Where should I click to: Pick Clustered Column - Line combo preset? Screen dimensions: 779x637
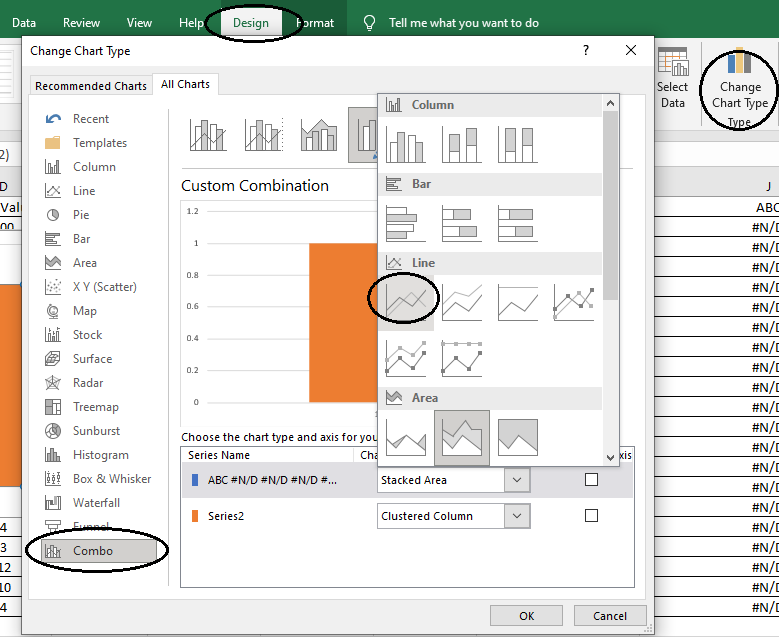(208, 135)
